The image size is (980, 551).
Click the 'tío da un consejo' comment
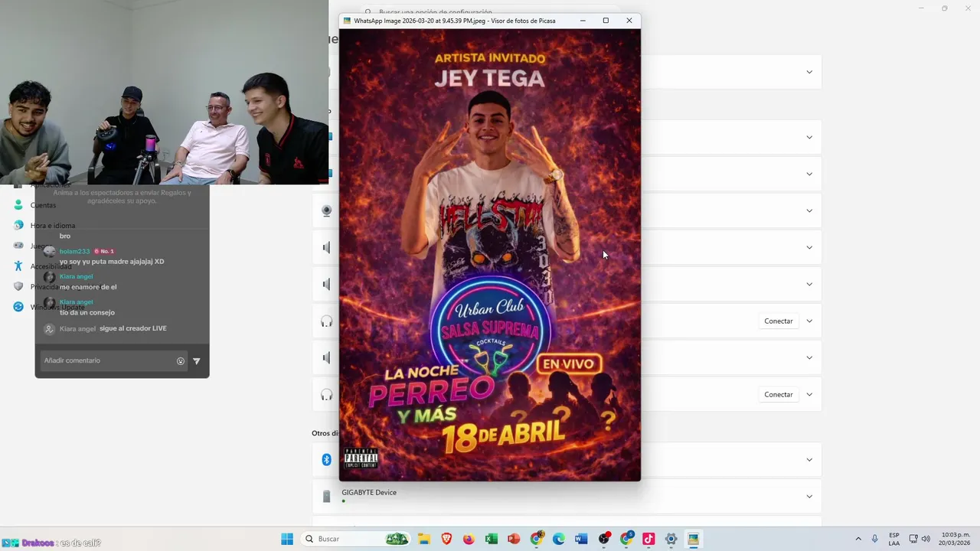point(87,312)
